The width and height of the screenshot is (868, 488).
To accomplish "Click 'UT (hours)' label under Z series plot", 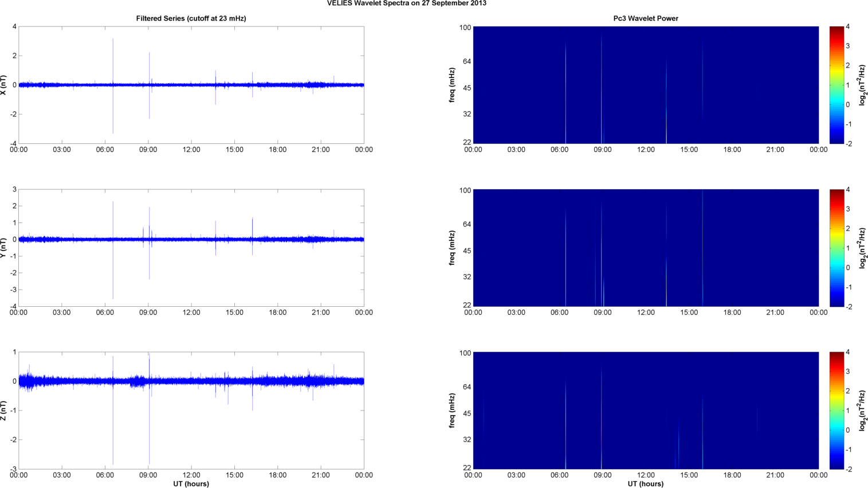I will click(x=191, y=484).
